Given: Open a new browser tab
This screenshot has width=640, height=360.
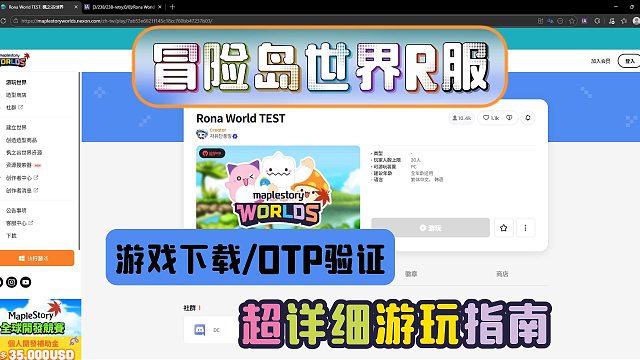Looking at the screenshot, I should click(172, 7).
